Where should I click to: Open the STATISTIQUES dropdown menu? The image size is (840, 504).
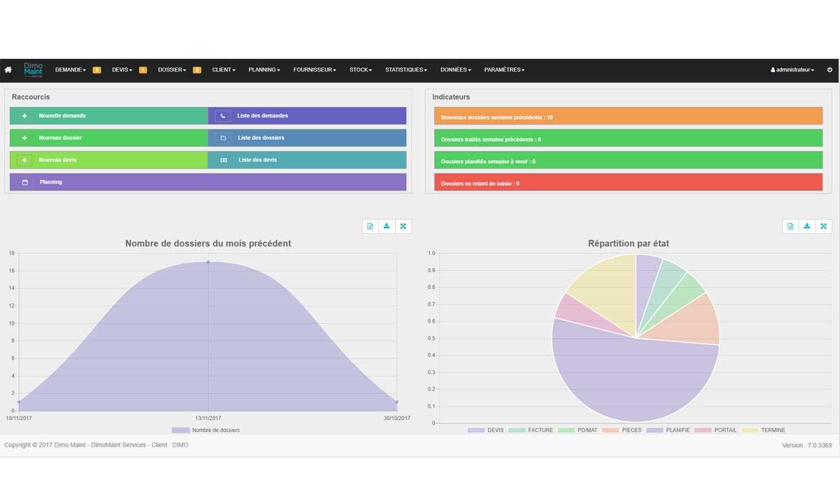pyautogui.click(x=406, y=70)
